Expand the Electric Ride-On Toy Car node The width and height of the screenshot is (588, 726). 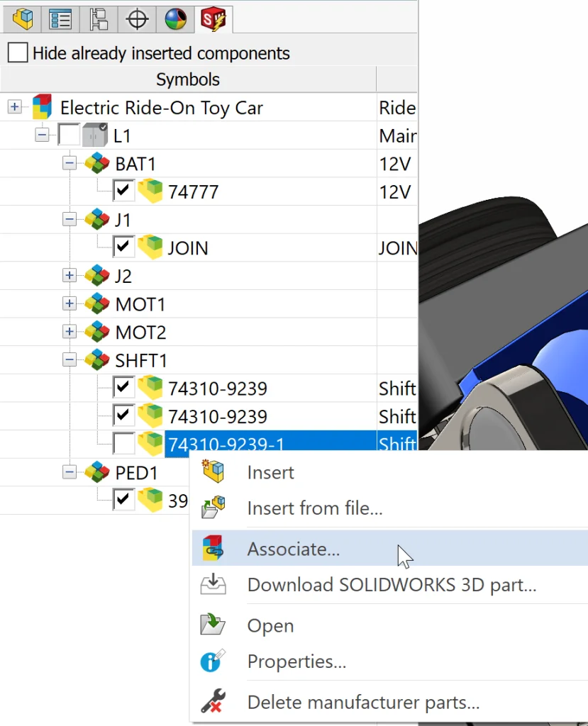(14, 107)
